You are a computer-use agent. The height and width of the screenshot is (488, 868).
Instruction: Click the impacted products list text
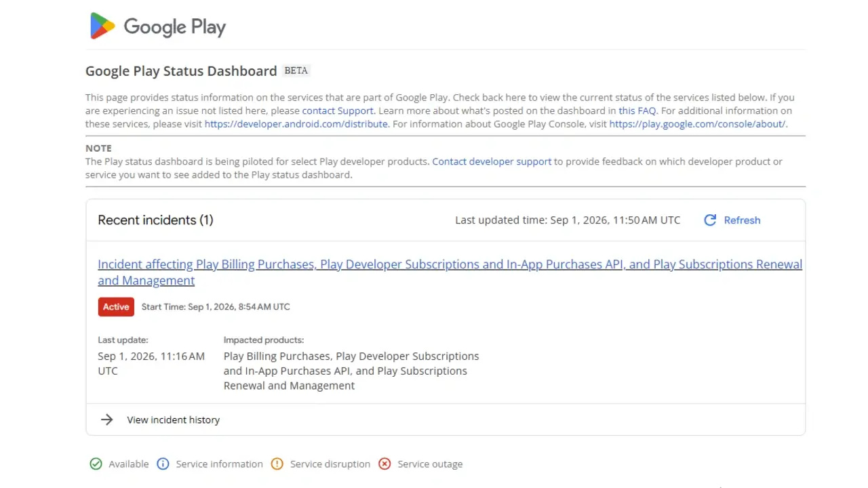coord(351,371)
